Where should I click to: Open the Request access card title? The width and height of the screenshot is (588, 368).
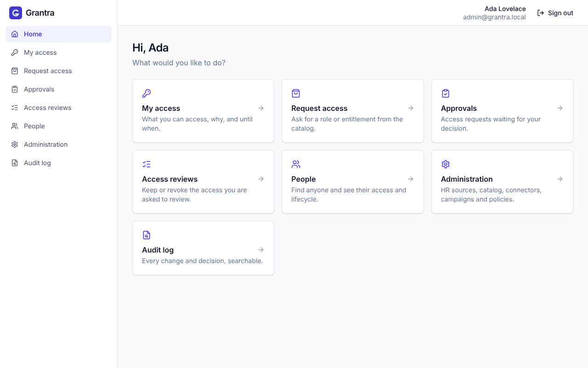pyautogui.click(x=319, y=108)
